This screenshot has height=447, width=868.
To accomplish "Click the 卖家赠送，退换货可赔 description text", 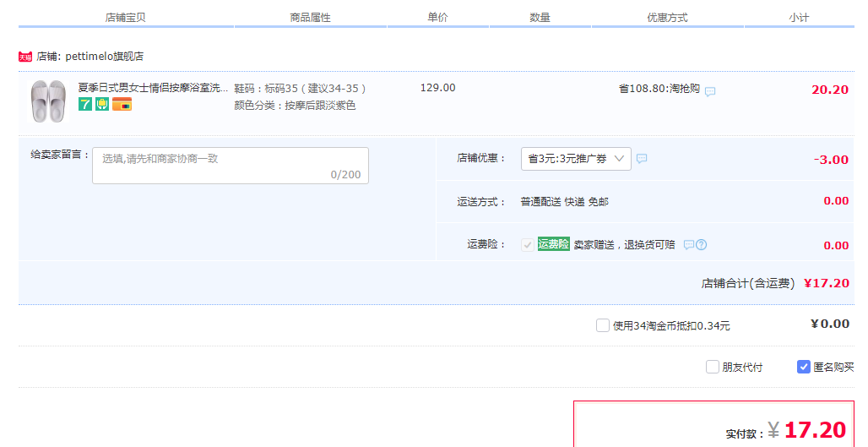I will (x=625, y=245).
